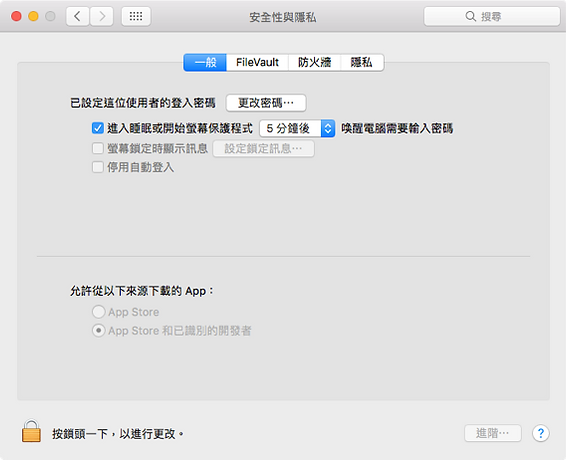Viewport: 566px width, 460px height.
Task: Open the 5 分鐘後 delay dropdown
Action: [x=297, y=128]
